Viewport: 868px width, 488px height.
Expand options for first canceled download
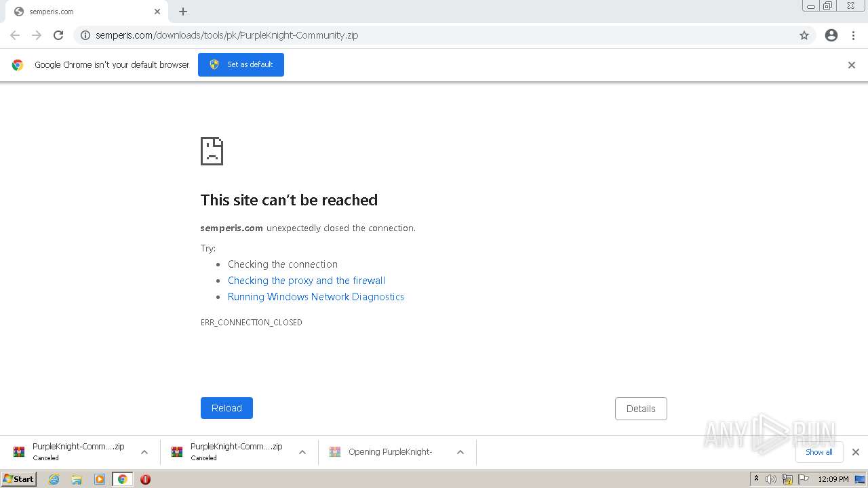(144, 452)
